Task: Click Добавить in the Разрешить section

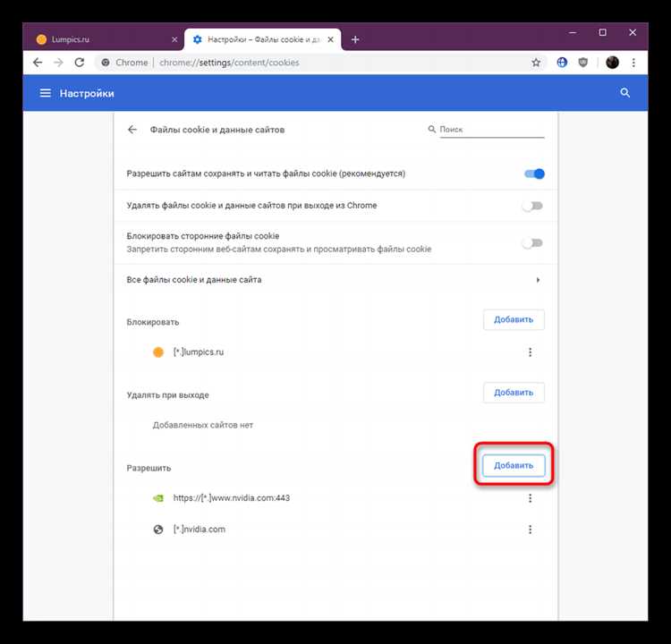Action: [514, 466]
